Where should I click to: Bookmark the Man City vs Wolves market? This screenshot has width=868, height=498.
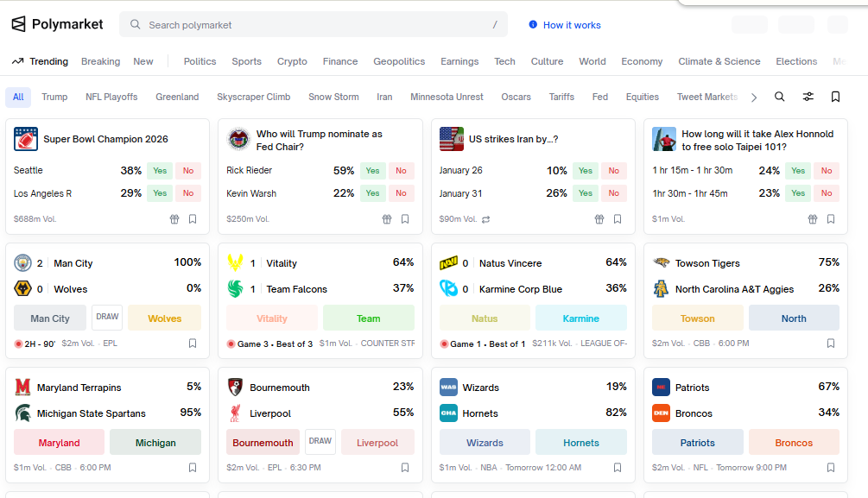pos(193,343)
